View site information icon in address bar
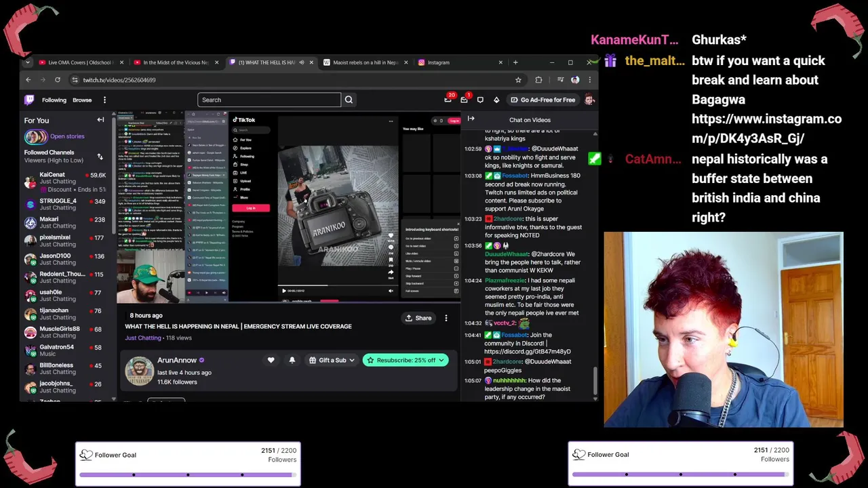The image size is (868, 488). point(75,79)
